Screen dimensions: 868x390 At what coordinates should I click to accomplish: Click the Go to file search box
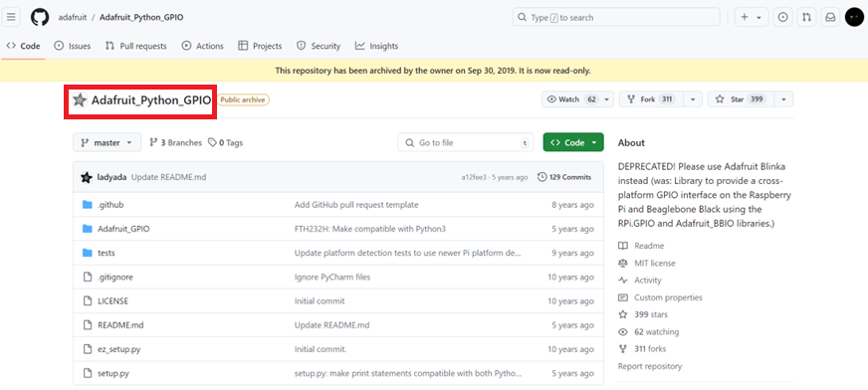click(x=466, y=142)
